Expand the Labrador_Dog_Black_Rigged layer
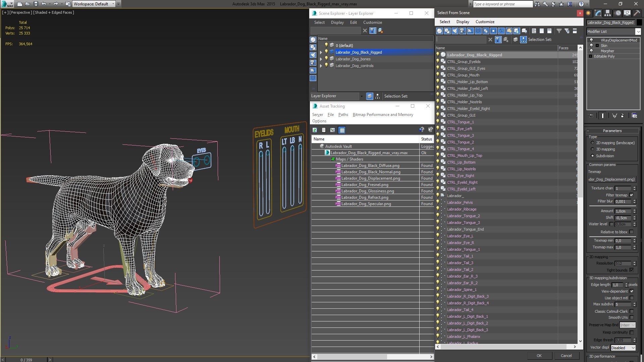Screen dimensions: 644x362 321,52
